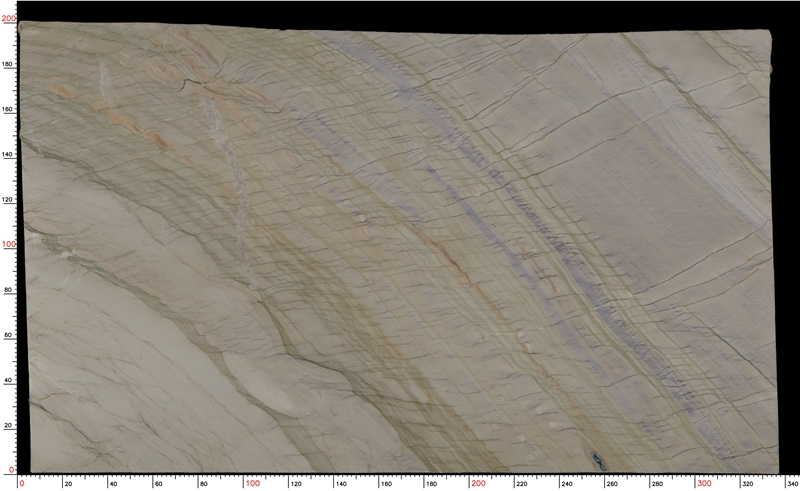Click the 120 label on vertical ruler
Viewport: 800px width, 491px height.
coord(9,200)
